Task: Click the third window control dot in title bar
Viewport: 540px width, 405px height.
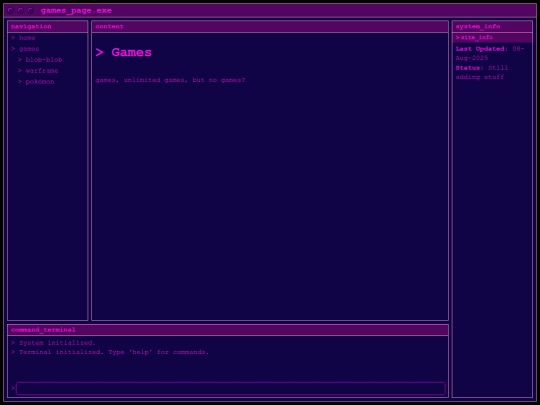Action: click(30, 11)
